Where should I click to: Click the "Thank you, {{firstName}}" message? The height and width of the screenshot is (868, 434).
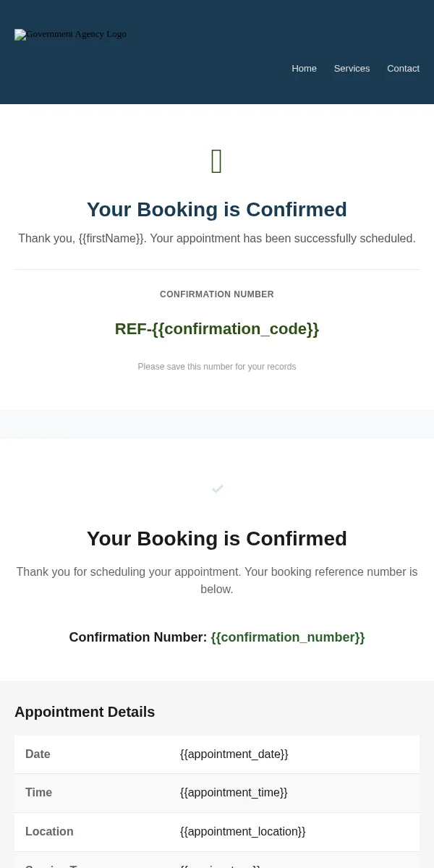(217, 238)
